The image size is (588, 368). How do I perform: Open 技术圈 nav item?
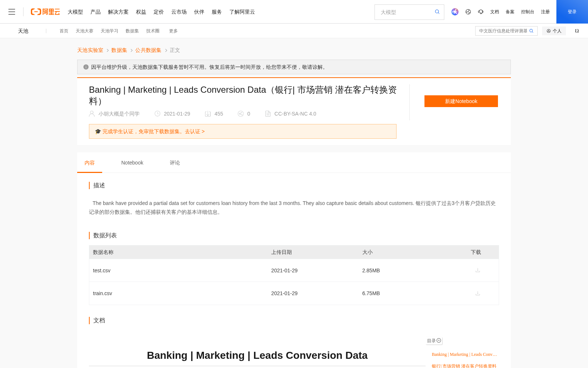tap(153, 31)
